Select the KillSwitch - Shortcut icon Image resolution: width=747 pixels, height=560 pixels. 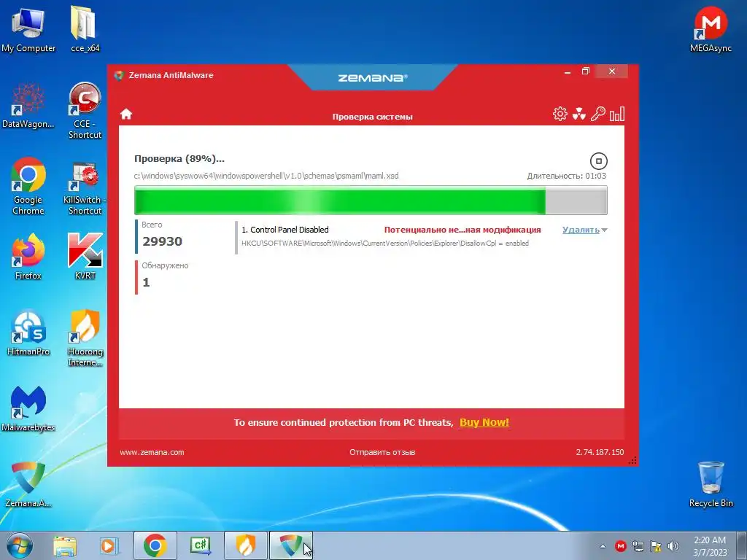click(x=85, y=189)
